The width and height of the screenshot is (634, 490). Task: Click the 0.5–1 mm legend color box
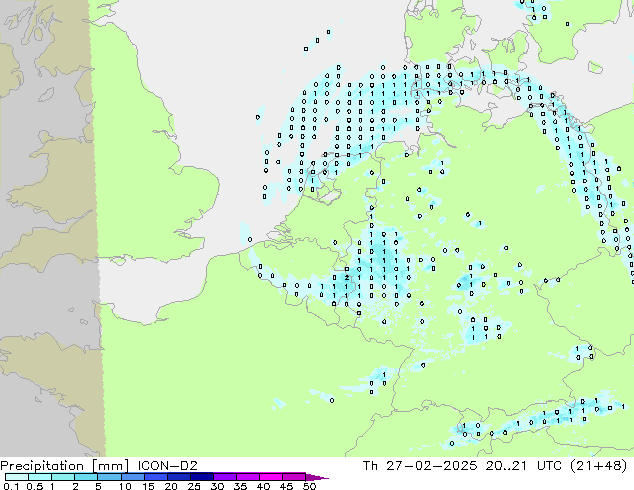tap(40, 477)
